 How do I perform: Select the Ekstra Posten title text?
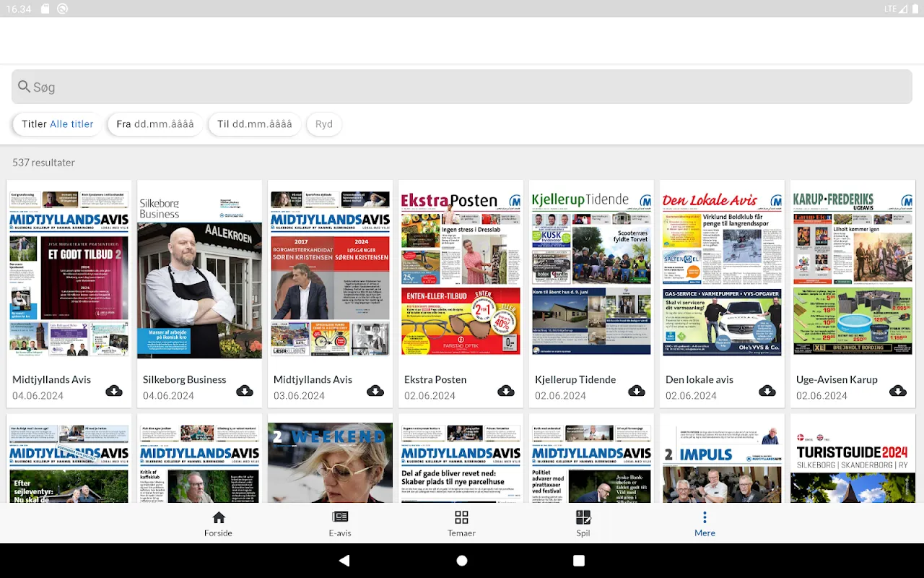[435, 379]
